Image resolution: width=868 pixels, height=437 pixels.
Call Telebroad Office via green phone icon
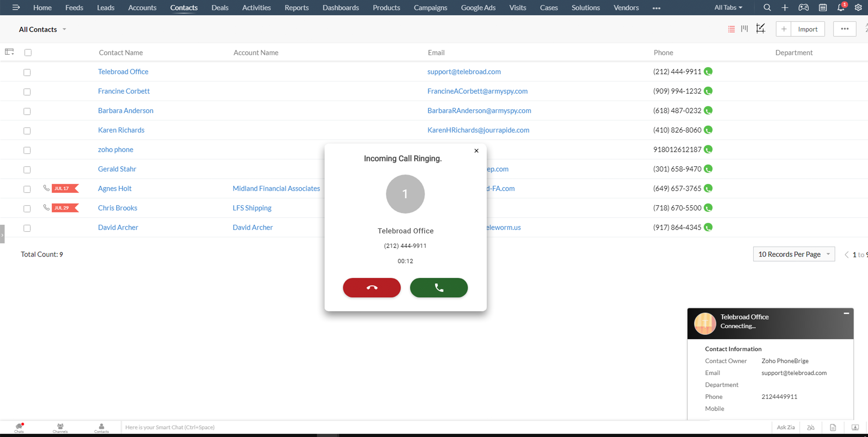708,71
